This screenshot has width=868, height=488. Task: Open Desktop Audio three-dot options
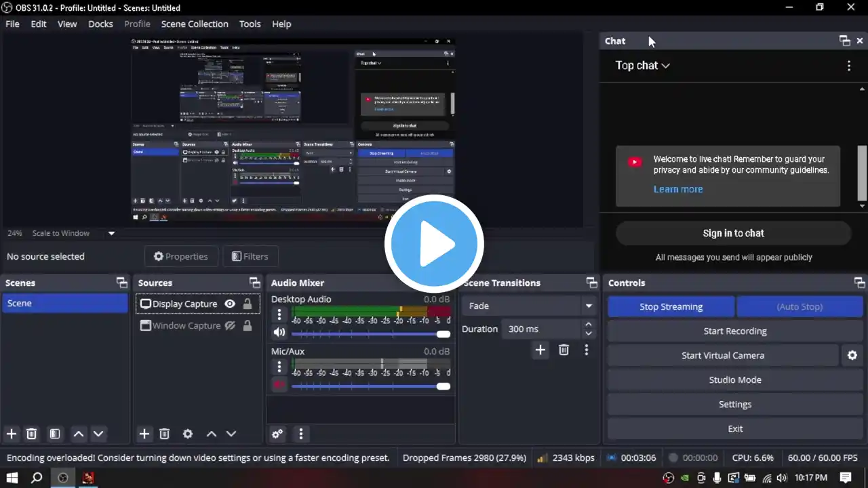point(279,314)
